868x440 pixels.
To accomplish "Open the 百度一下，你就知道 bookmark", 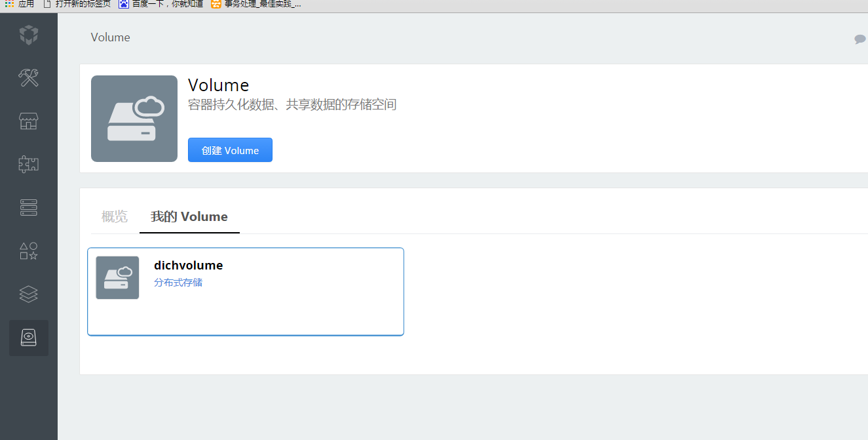I will [x=161, y=4].
